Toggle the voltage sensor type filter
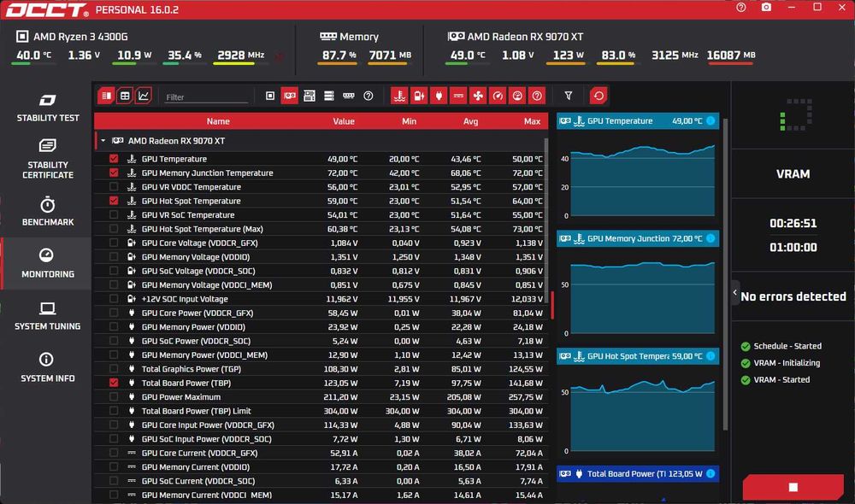 [x=419, y=96]
